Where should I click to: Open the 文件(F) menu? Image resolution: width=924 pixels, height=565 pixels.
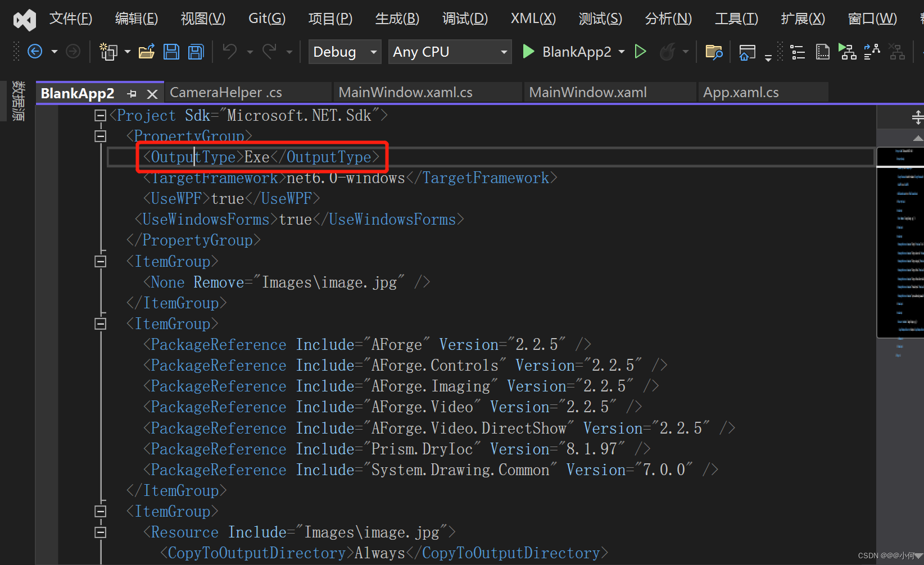[x=71, y=19]
